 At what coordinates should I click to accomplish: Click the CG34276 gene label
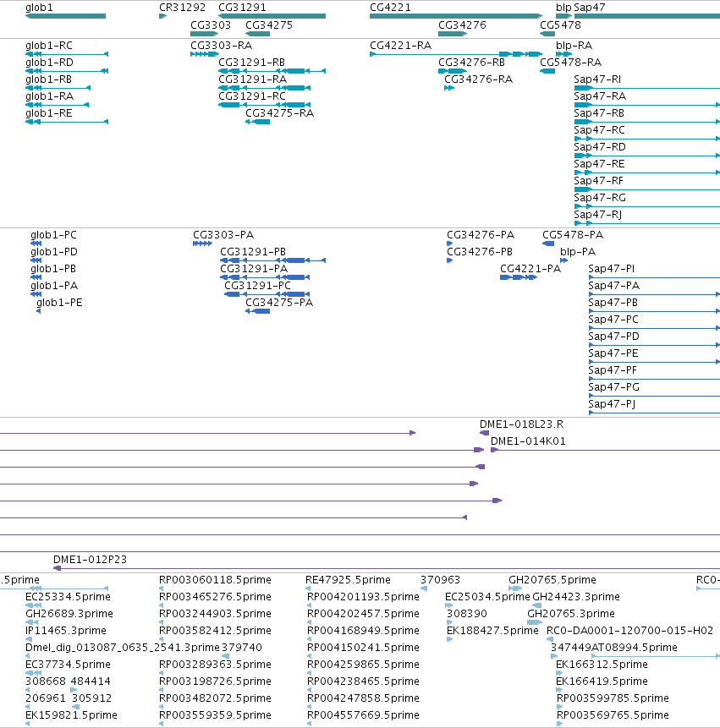tap(462, 25)
